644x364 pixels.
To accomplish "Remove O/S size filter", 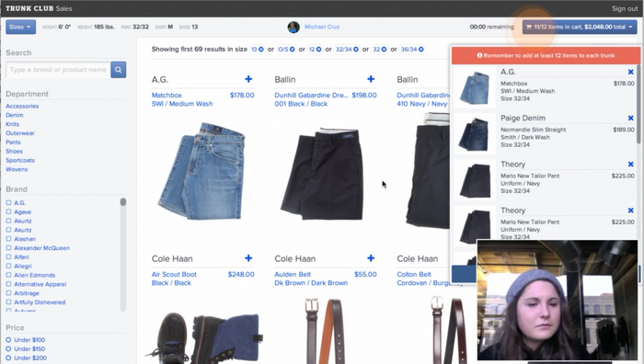I will 292,50.
